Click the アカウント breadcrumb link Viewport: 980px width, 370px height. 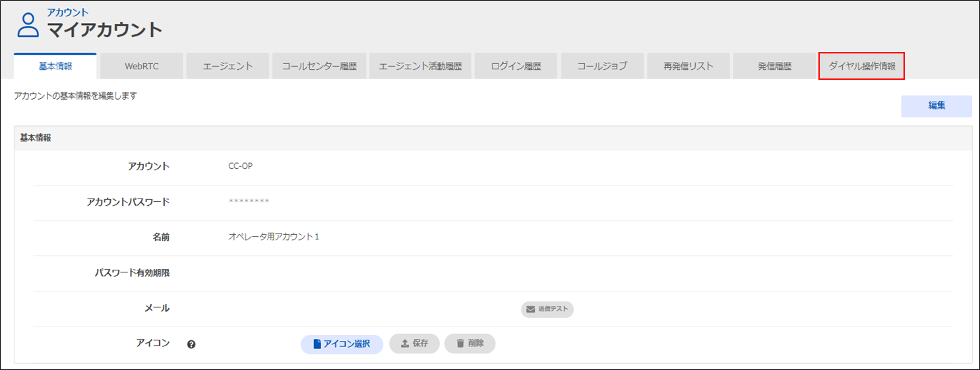68,13
